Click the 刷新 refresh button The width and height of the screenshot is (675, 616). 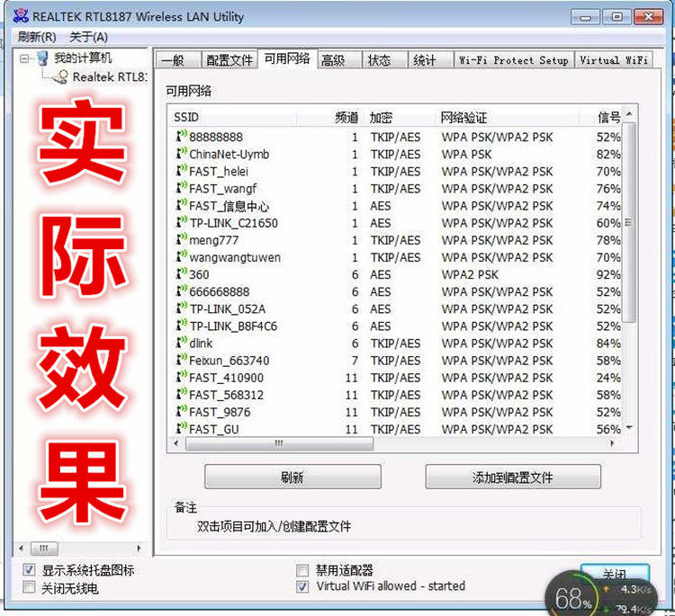(x=292, y=477)
